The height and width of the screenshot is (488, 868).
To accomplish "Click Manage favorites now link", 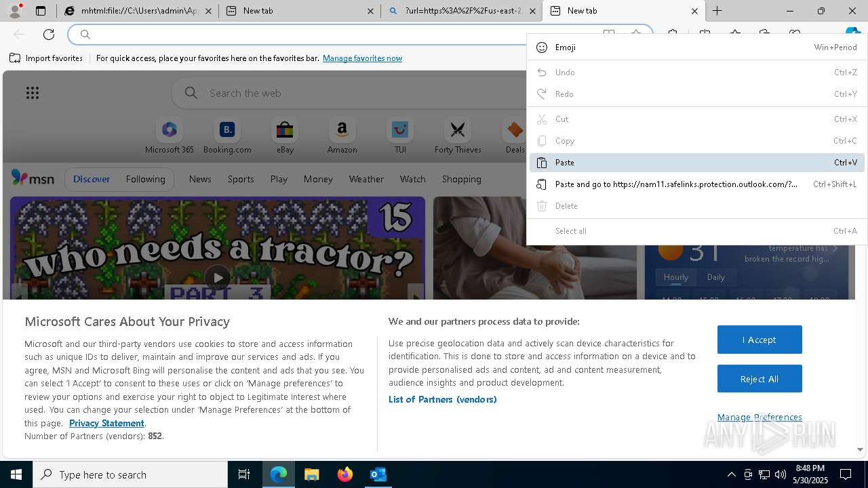I will 362,58.
